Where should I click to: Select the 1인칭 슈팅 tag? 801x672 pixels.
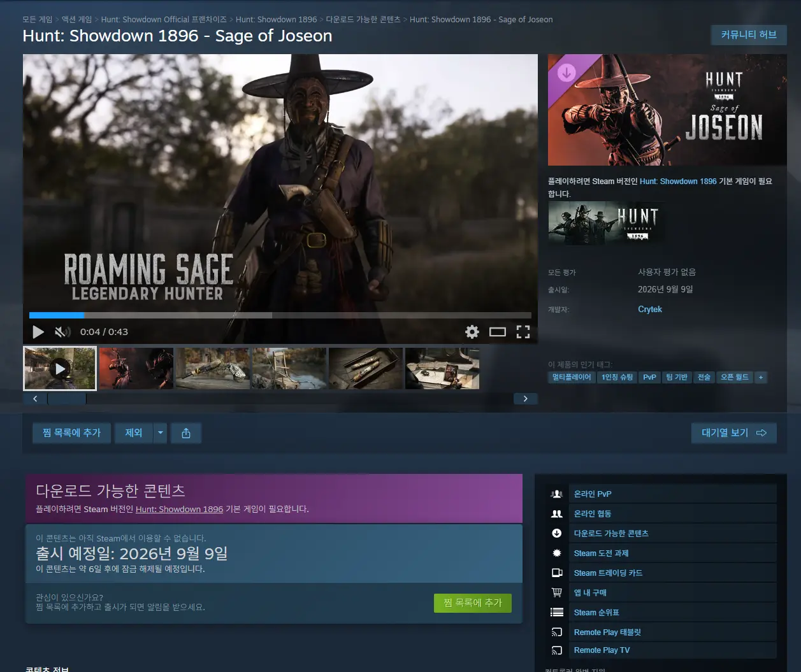[617, 377]
